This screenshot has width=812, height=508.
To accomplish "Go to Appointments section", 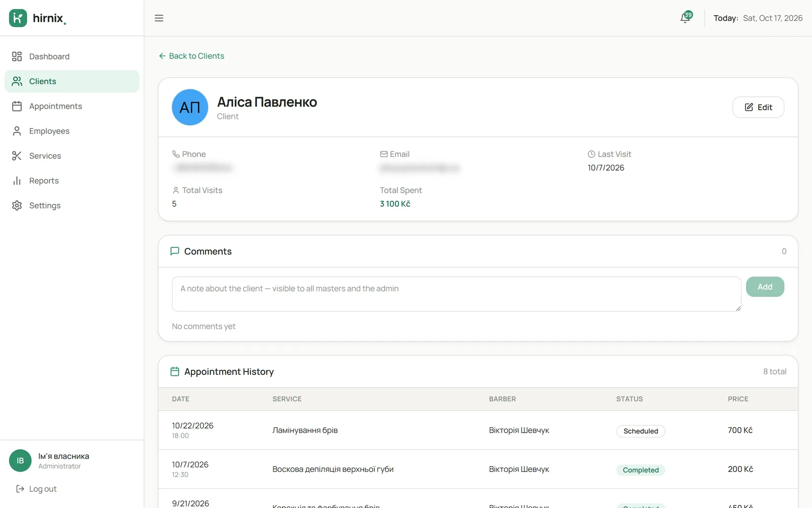I will click(72, 106).
